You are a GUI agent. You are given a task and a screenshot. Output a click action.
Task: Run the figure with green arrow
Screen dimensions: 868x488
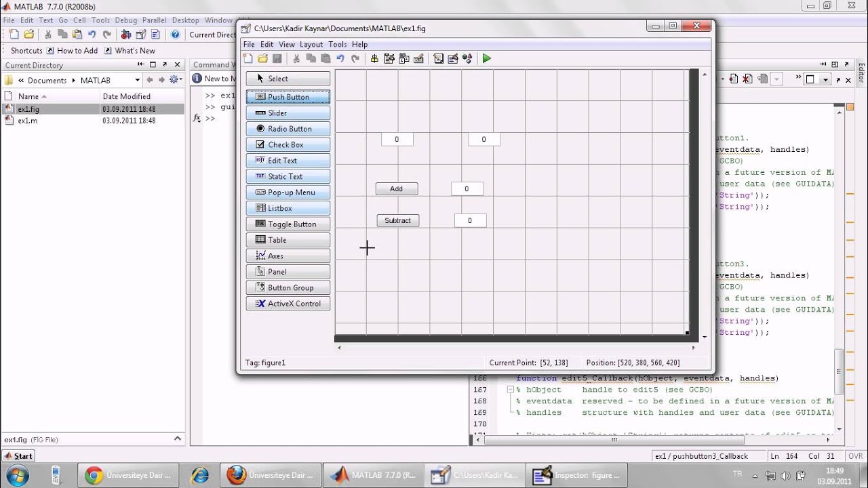click(x=487, y=59)
